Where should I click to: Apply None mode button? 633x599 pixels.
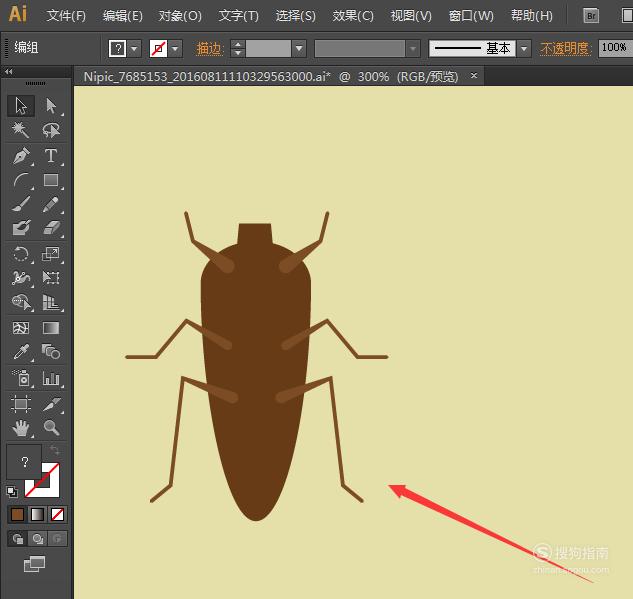[57, 514]
